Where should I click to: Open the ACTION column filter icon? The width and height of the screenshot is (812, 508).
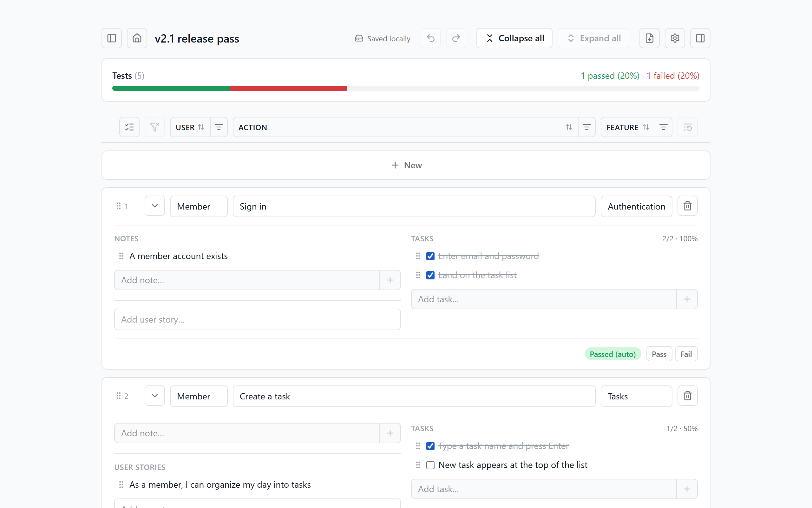coord(586,127)
